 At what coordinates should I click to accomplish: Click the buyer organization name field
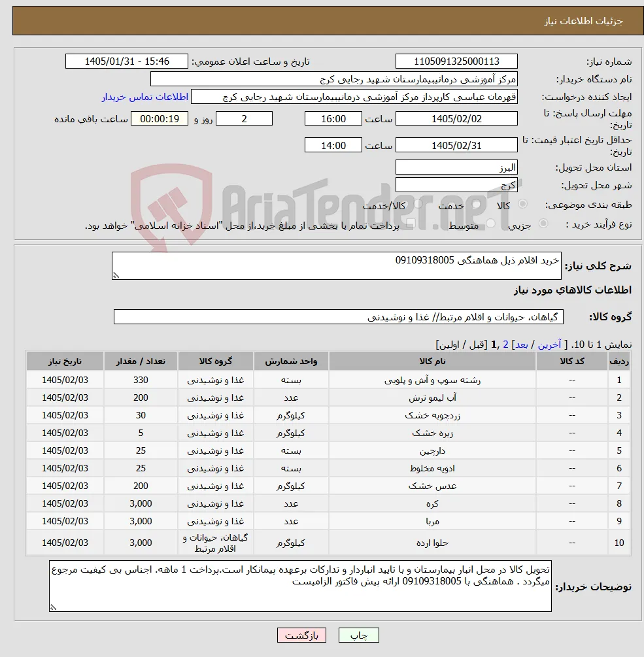click(334, 79)
